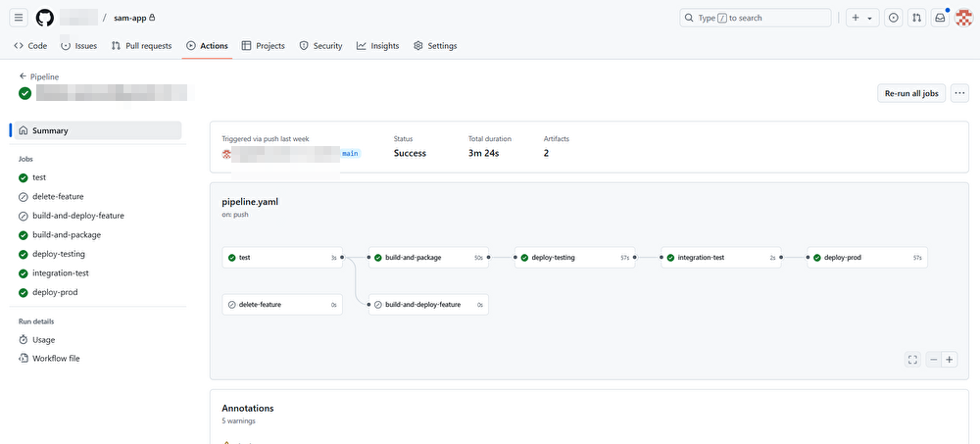Open the Insights tab

coord(378,46)
